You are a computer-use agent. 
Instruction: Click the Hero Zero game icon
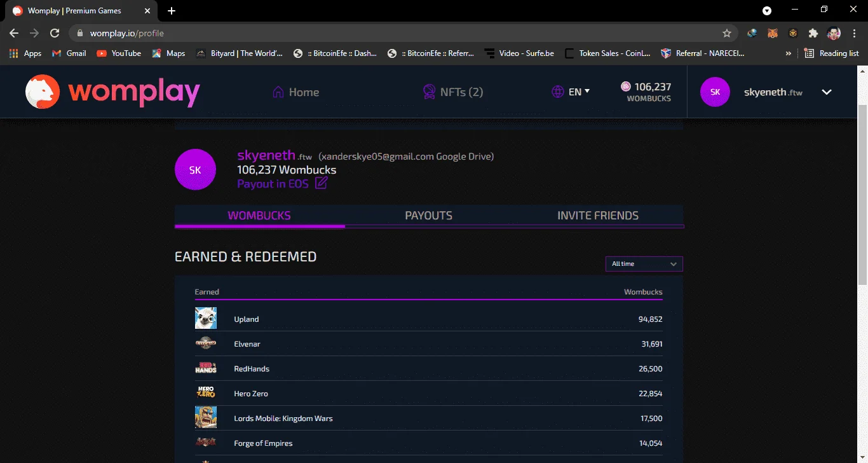coord(206,393)
